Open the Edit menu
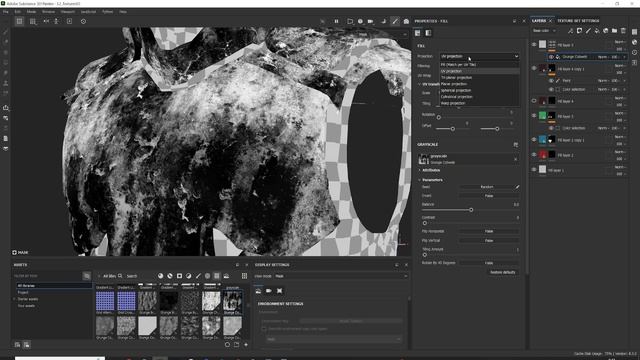The width and height of the screenshot is (640, 360). click(x=18, y=12)
